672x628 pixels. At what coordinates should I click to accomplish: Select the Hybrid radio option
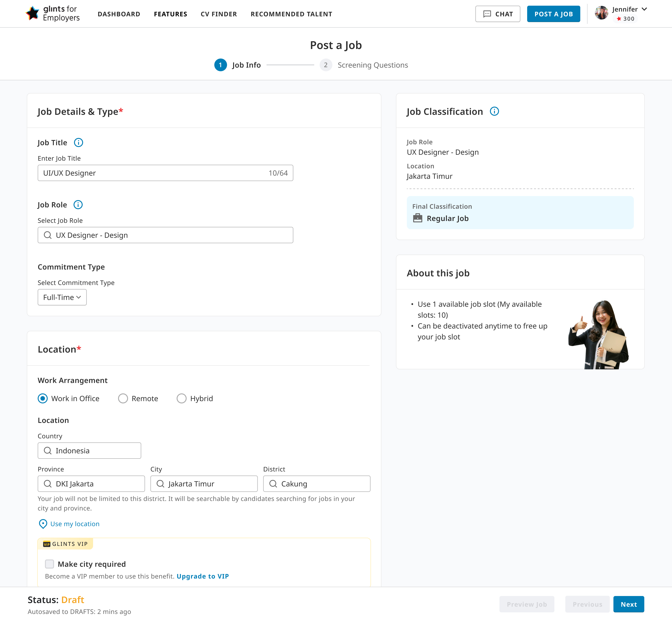pyautogui.click(x=182, y=399)
